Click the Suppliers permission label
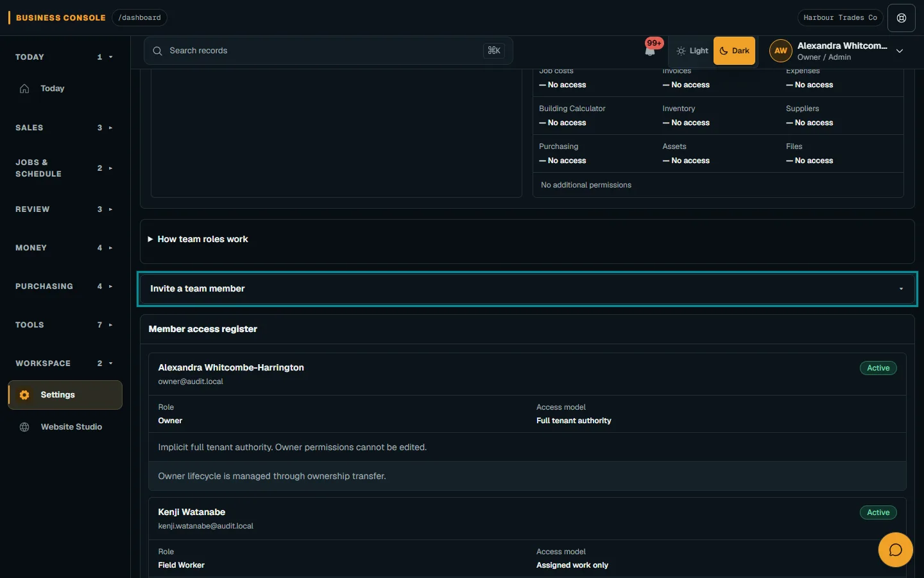The height and width of the screenshot is (578, 924). (x=802, y=109)
